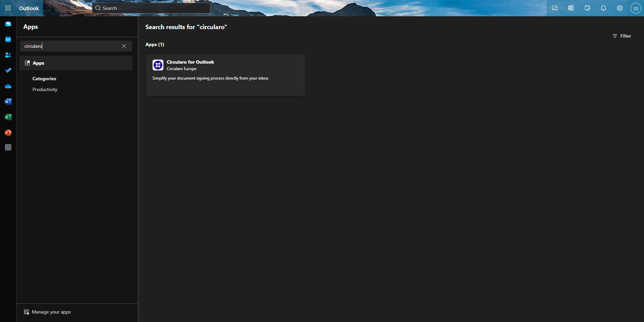Open Outlook settings gear

click(619, 8)
